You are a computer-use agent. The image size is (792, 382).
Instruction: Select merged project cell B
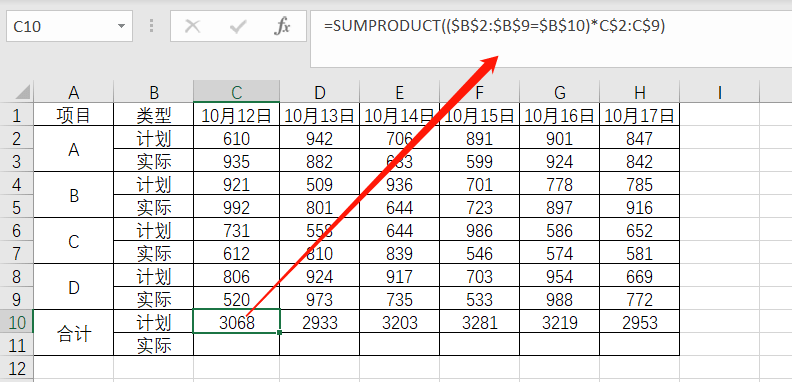point(74,196)
